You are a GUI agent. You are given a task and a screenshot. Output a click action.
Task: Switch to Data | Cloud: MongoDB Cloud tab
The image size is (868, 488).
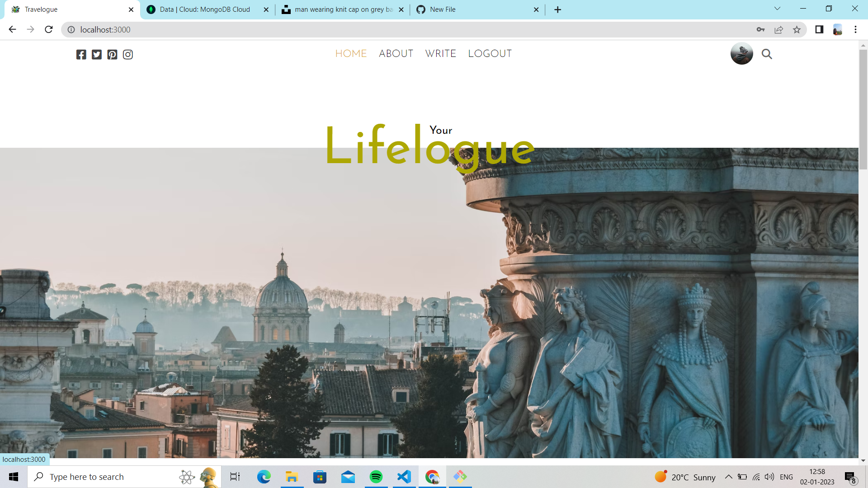pyautogui.click(x=205, y=9)
